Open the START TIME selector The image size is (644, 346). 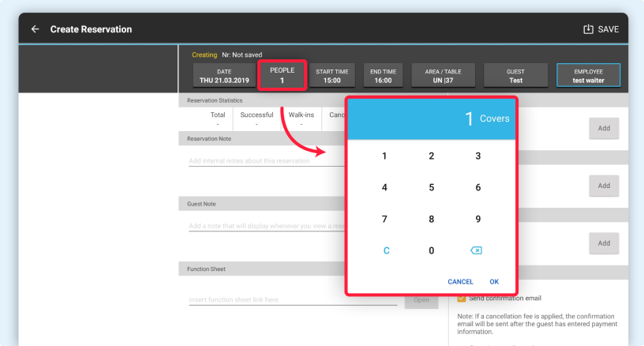[x=332, y=76]
